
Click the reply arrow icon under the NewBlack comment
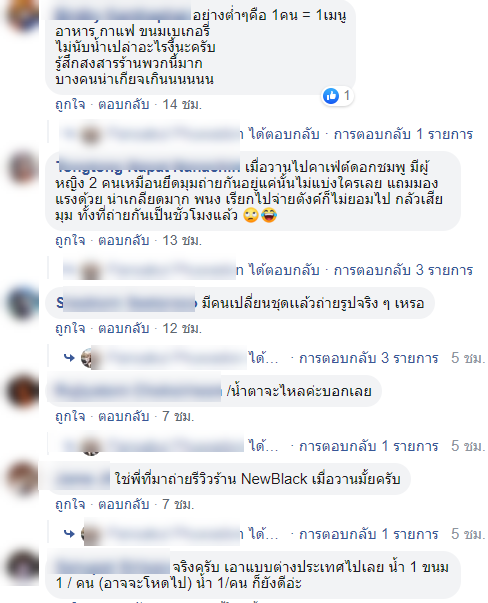69,534
